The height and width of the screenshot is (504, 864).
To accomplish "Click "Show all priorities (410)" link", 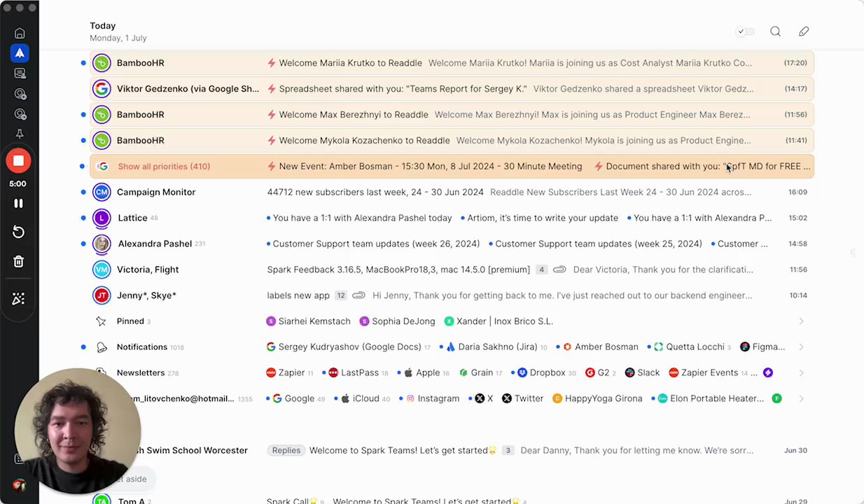I will [x=164, y=167].
